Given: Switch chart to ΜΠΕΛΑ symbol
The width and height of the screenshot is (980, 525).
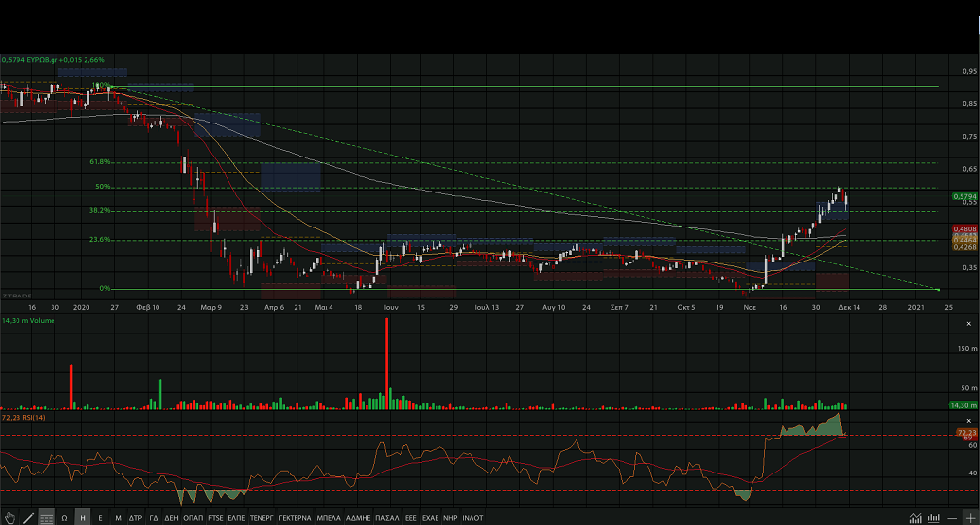Looking at the screenshot, I should (x=330, y=518).
